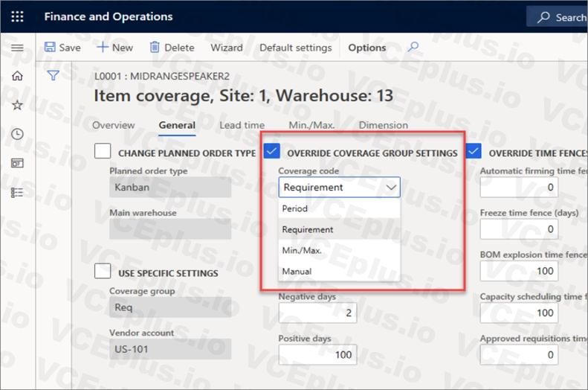Click New in the action bar
This screenshot has height=390, width=588.
[x=114, y=48]
